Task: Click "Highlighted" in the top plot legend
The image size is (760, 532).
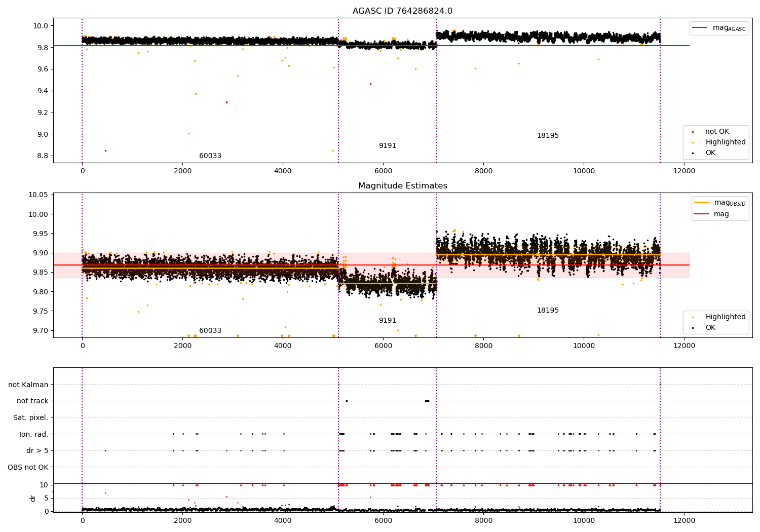Action: tap(726, 142)
